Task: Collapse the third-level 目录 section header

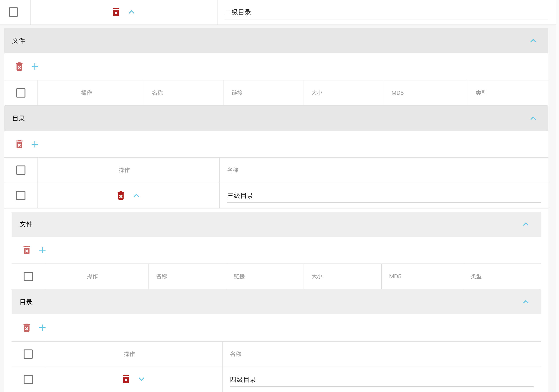Action: click(x=526, y=302)
